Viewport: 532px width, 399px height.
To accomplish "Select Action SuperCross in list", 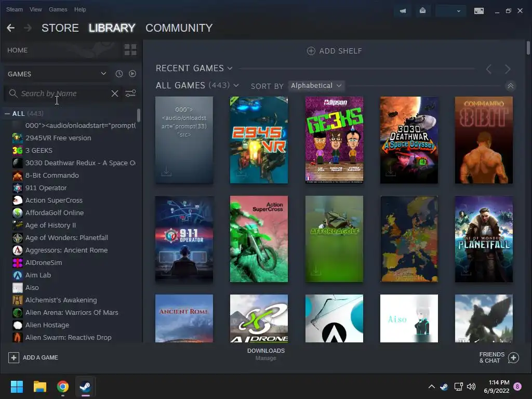I will (54, 201).
